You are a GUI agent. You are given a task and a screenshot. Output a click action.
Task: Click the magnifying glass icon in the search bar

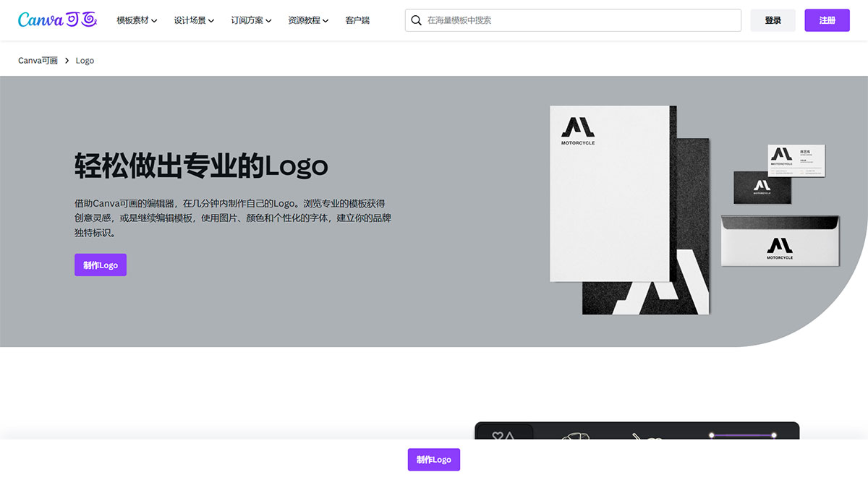(x=417, y=20)
